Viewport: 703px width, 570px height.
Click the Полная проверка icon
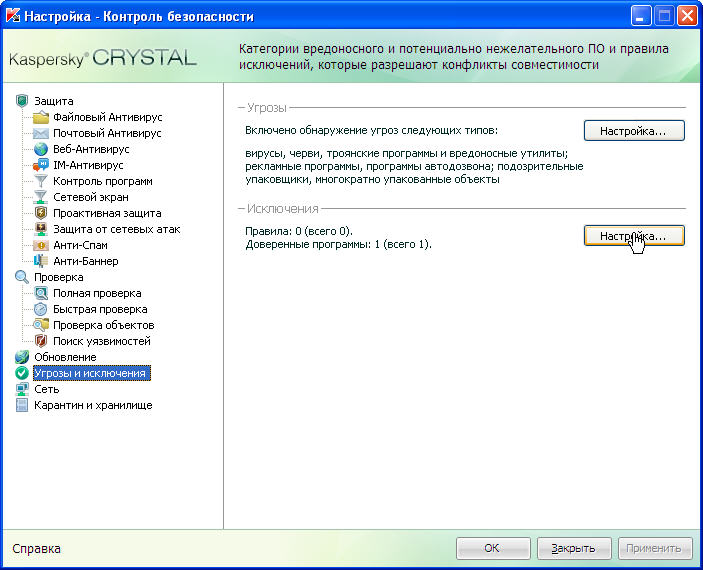coord(41,293)
